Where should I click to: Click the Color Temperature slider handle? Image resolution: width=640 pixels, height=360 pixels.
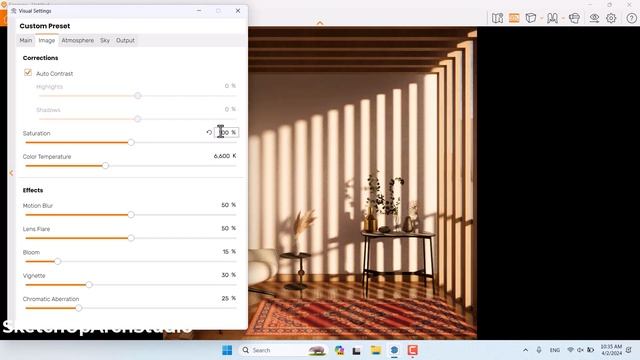point(105,166)
